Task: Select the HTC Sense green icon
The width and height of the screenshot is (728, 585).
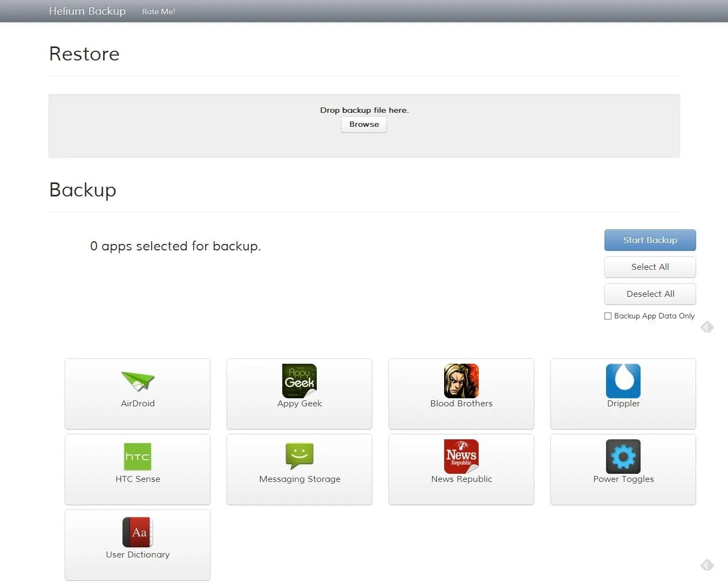Action: point(138,457)
